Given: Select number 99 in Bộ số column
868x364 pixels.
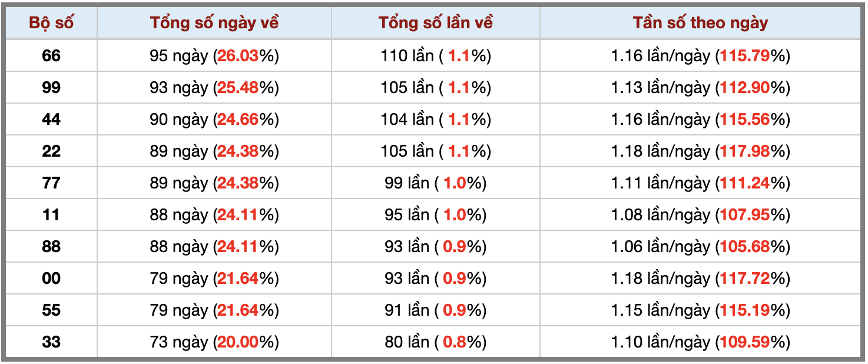Looking at the screenshot, I should (x=51, y=87).
